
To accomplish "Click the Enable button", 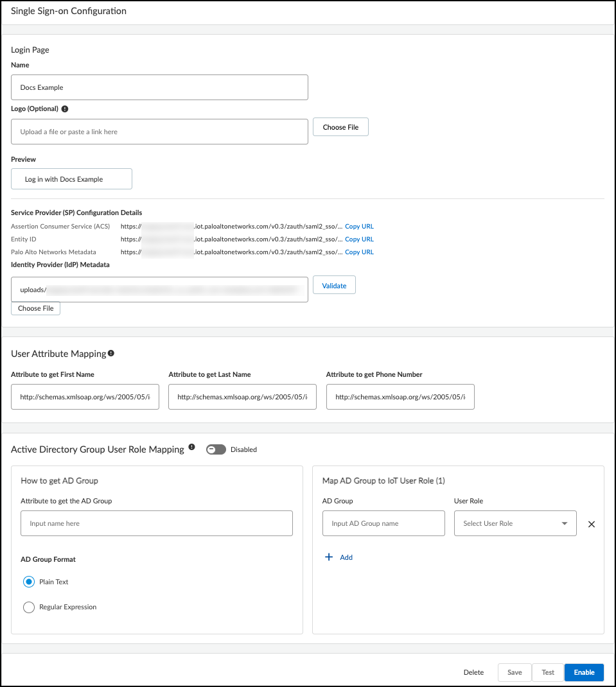I will (584, 672).
